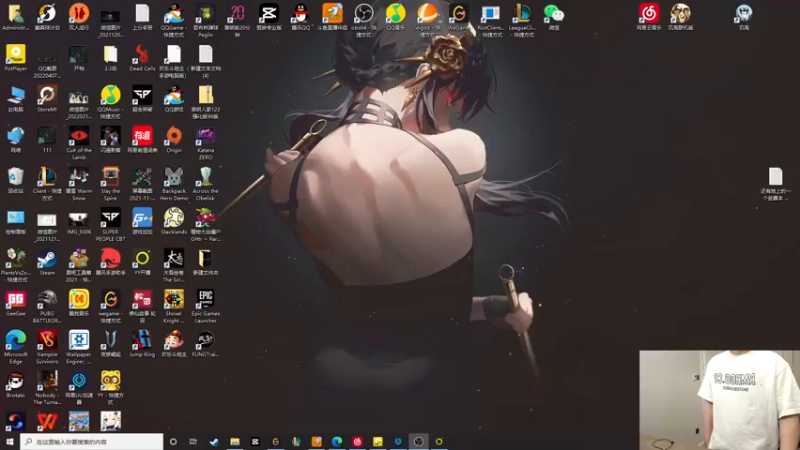Select the Administrator user folder icon

[x=16, y=14]
